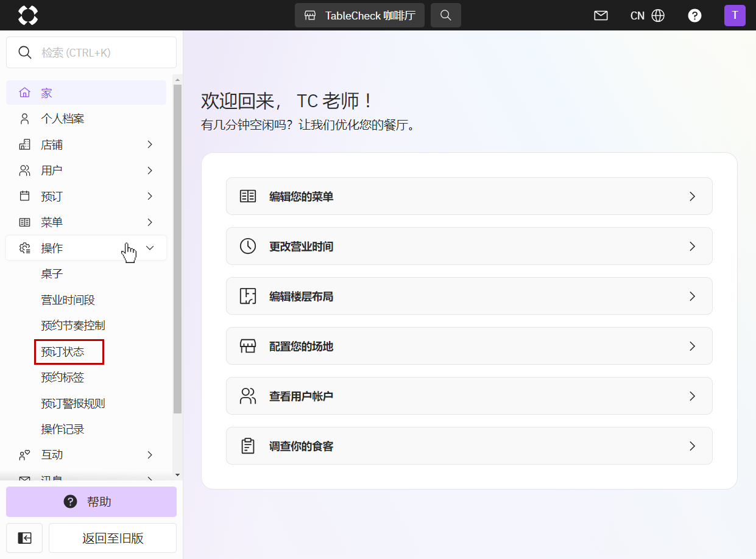
Task: Expand the 用户 chevron
Action: click(150, 171)
